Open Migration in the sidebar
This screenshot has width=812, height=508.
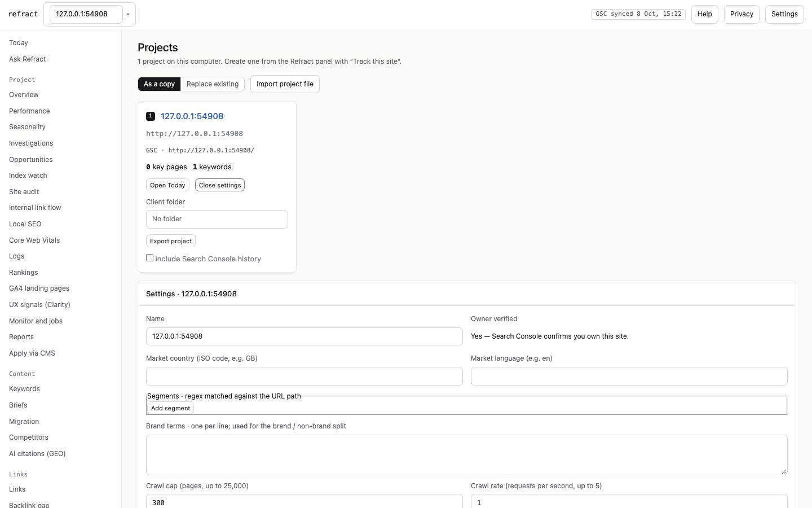[x=24, y=422]
